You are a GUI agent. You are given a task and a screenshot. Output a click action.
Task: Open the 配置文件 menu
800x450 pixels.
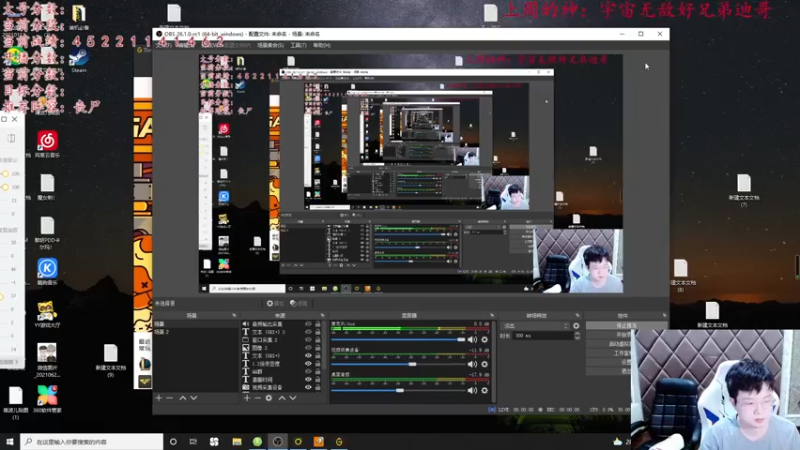coord(237,45)
